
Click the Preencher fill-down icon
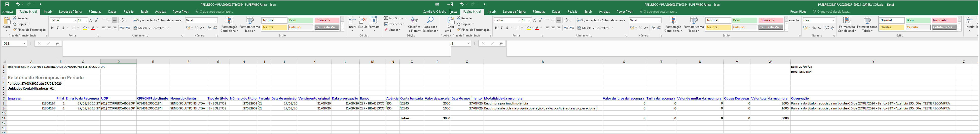386,24
